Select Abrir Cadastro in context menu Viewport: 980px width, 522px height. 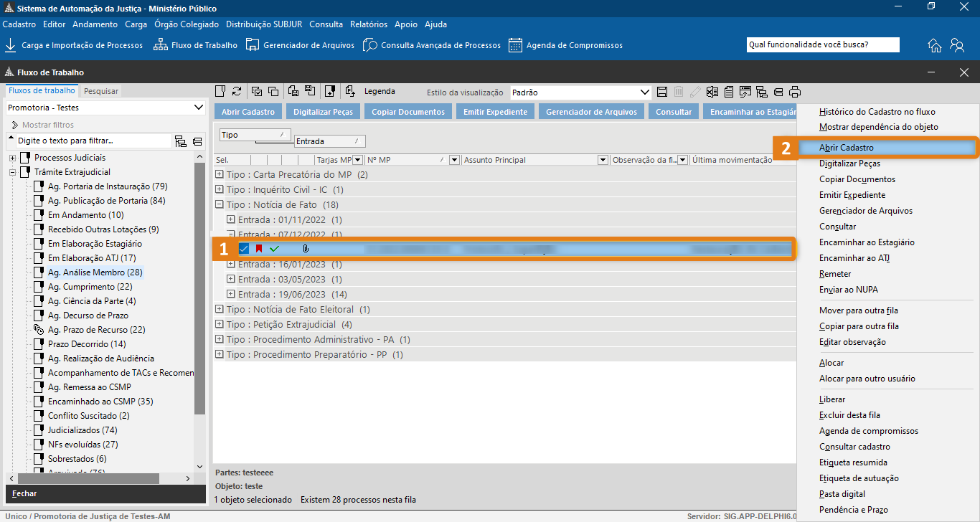point(847,148)
